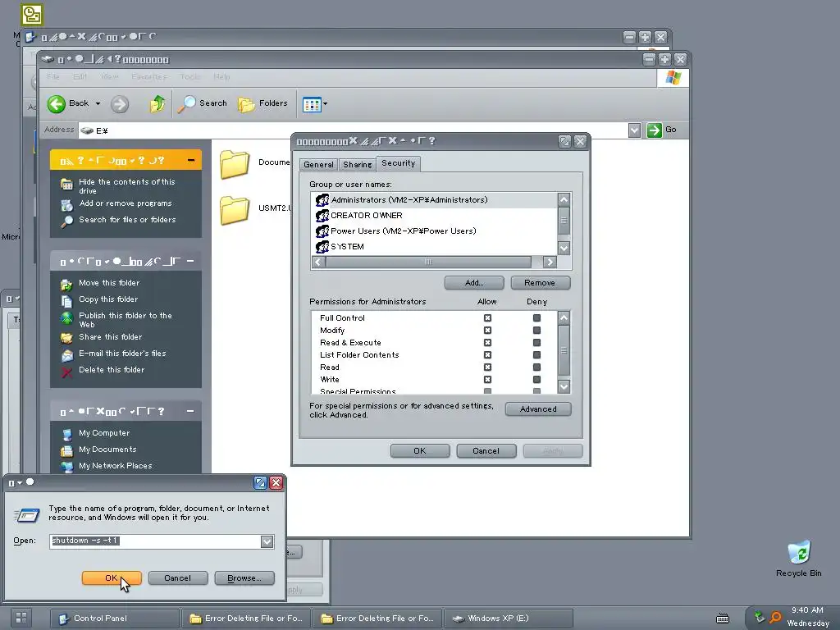The height and width of the screenshot is (630, 840).
Task: Click Cancel in the Properties dialog
Action: click(x=486, y=451)
